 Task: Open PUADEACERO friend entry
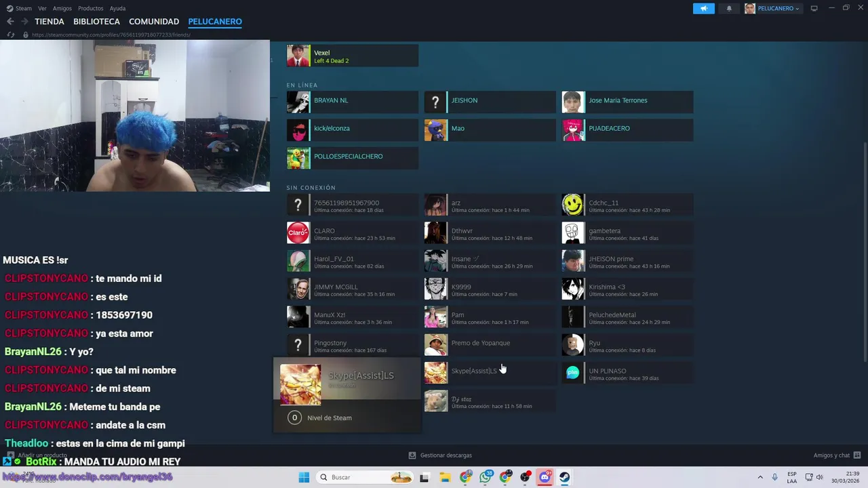(x=627, y=130)
